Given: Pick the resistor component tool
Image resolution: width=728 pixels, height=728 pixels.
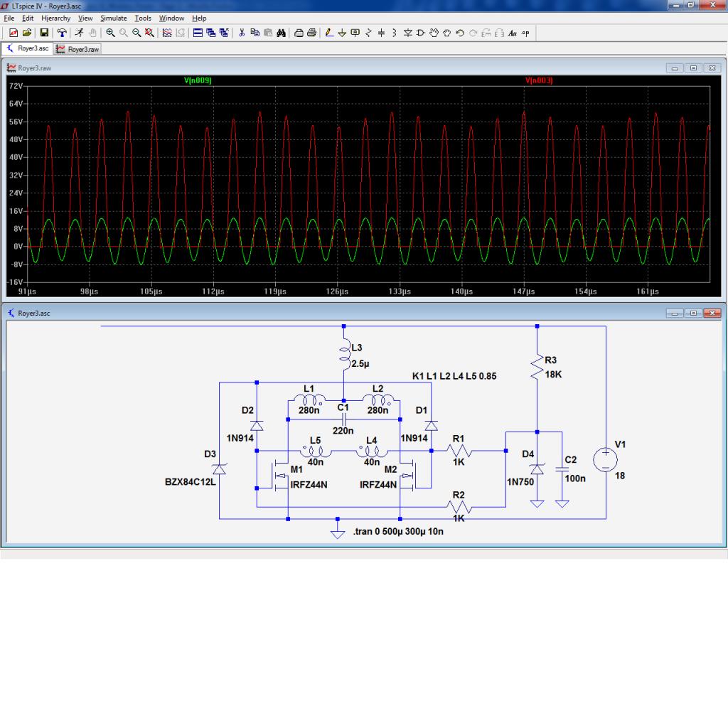Looking at the screenshot, I should pyautogui.click(x=368, y=33).
